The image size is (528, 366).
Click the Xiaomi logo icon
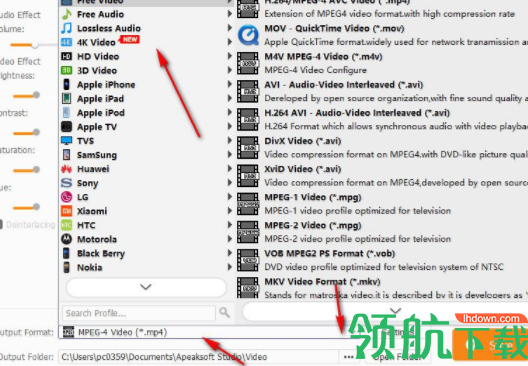point(66,211)
